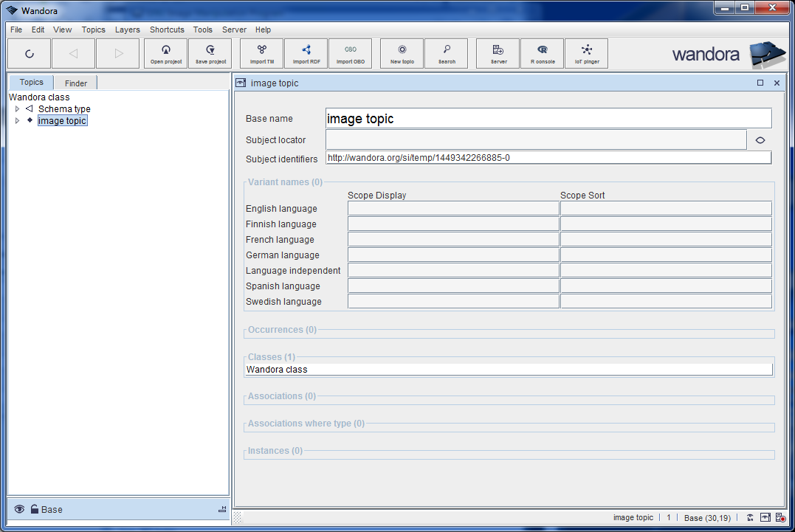The image size is (795, 532).
Task: Toggle visibility of the Base layer
Action: coord(18,509)
